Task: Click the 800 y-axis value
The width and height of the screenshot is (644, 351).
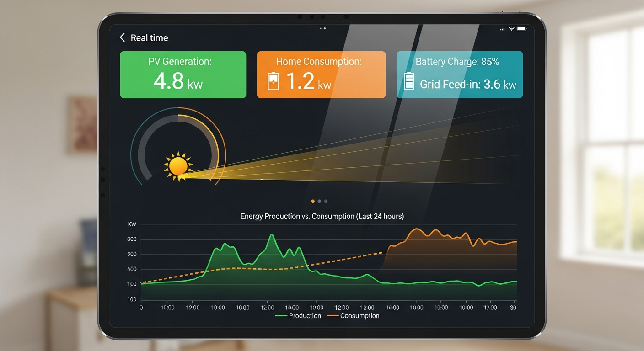Action: click(x=132, y=239)
